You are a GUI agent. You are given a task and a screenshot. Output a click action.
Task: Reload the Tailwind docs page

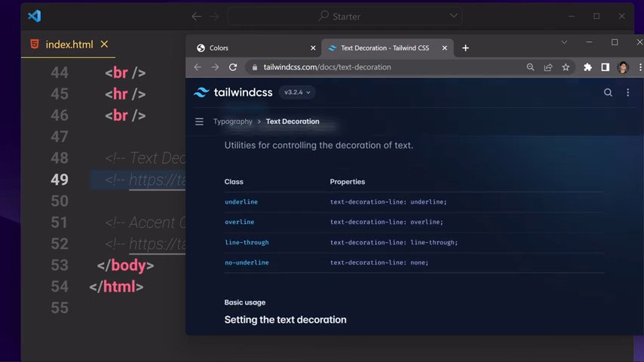233,67
